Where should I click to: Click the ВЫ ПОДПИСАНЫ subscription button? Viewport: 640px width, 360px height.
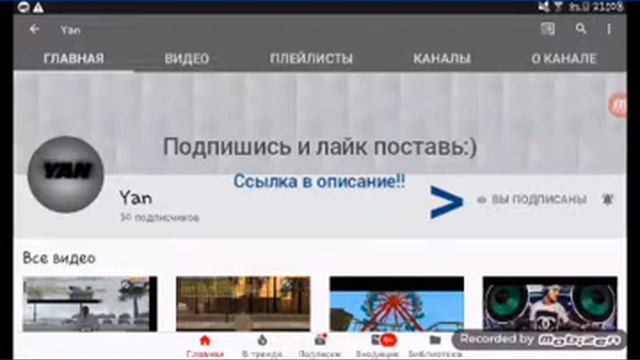click(533, 199)
